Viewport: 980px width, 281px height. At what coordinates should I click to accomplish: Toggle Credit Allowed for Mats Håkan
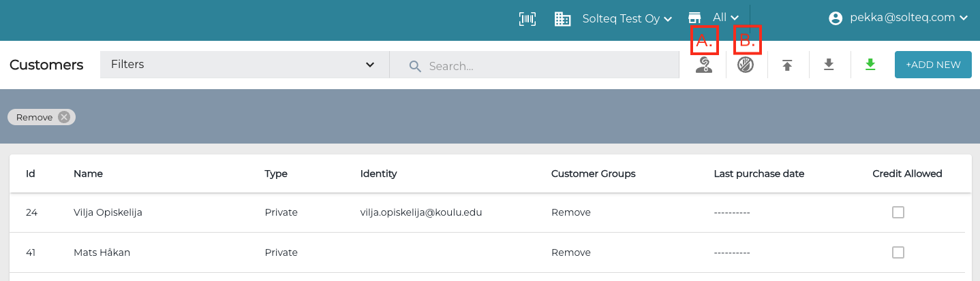pyautogui.click(x=898, y=252)
